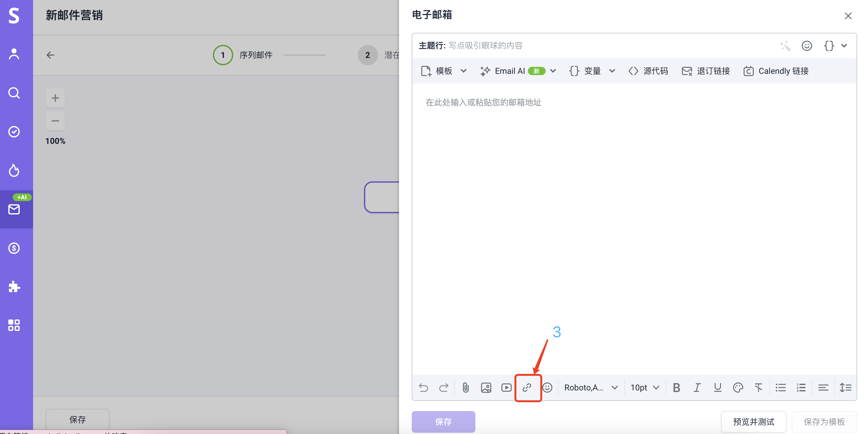Insert 退订链接 unsubscribe link
Viewport: 868px width, 434px height.
pos(706,71)
